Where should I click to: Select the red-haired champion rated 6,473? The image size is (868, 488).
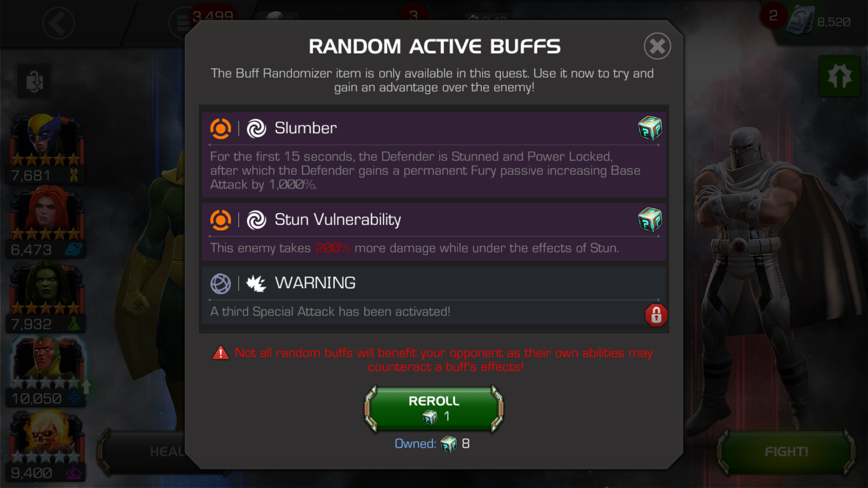47,222
